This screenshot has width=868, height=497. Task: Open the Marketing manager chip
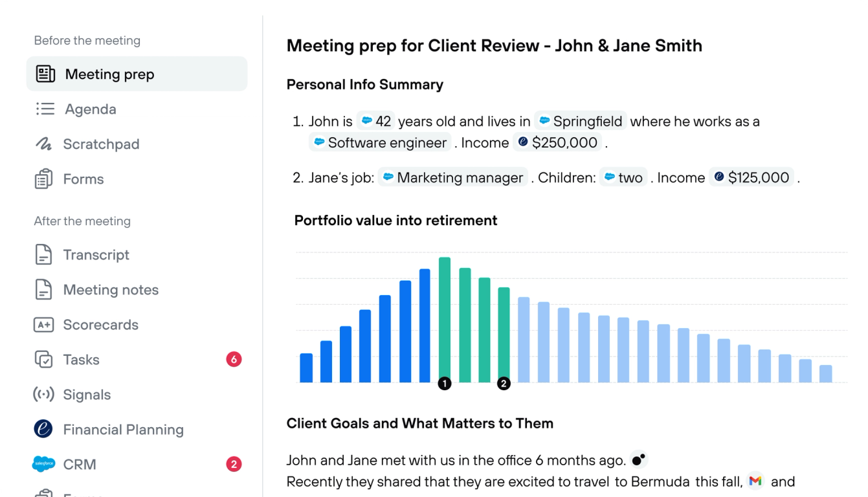click(x=453, y=177)
